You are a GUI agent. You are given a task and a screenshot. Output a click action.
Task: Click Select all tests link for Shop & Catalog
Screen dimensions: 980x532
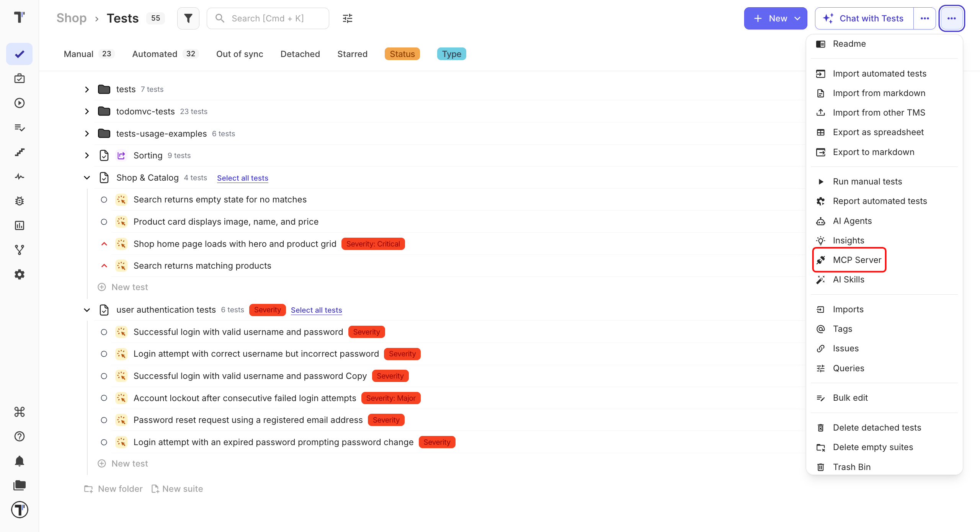[x=243, y=178]
